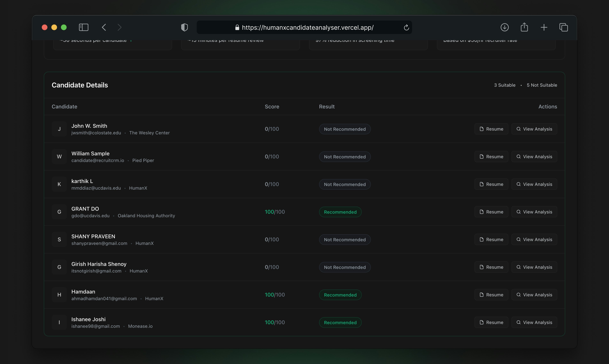View Analysis for Ishanee Joshi
Screen dimensions: 609x364
(x=534, y=322)
